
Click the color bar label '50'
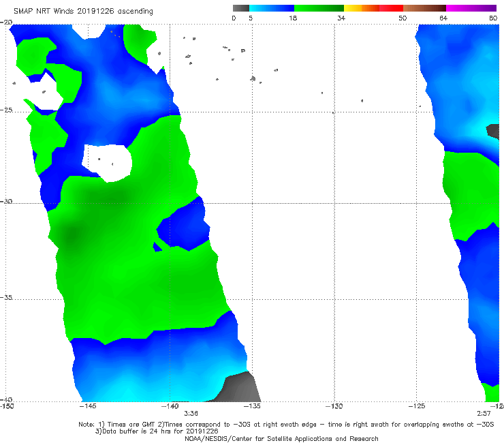(403, 18)
